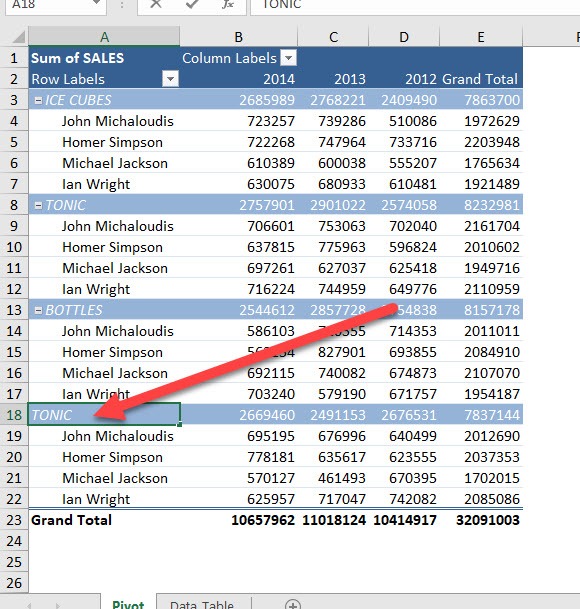Select column B header
Image resolution: width=580 pixels, height=609 pixels.
[x=239, y=37]
